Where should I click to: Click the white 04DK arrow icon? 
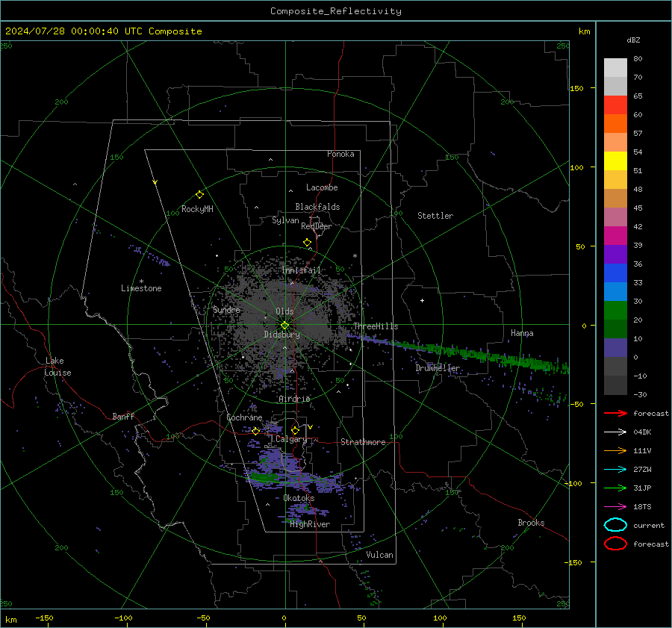[x=615, y=432]
